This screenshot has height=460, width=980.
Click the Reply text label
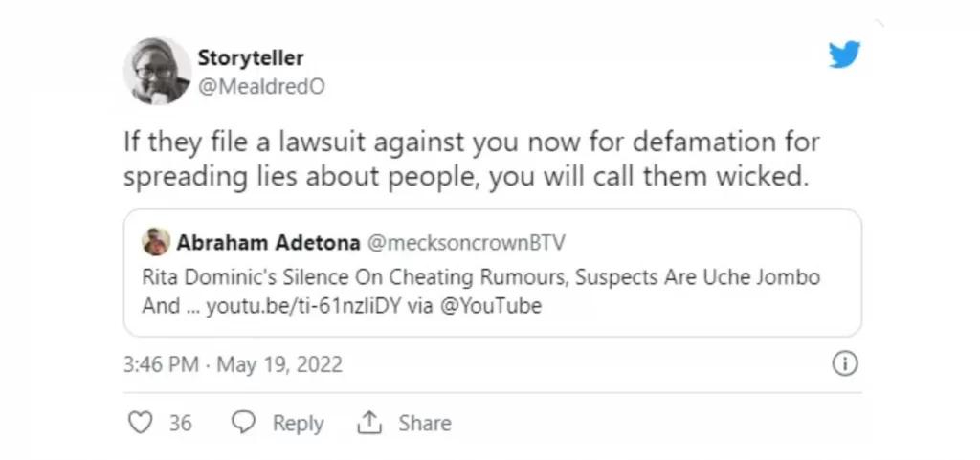298,423
